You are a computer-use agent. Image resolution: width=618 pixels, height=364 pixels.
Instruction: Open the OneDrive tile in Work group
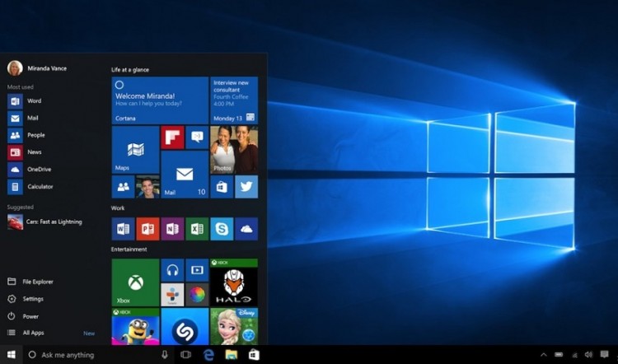tap(246, 229)
